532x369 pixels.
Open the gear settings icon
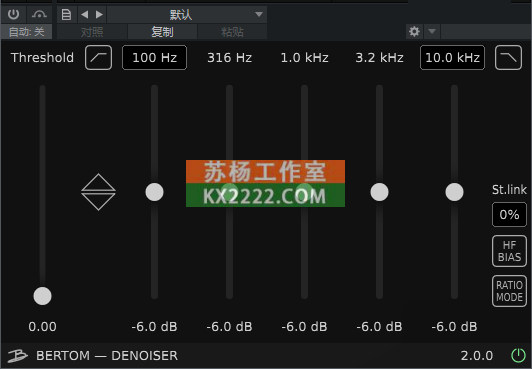[x=414, y=32]
